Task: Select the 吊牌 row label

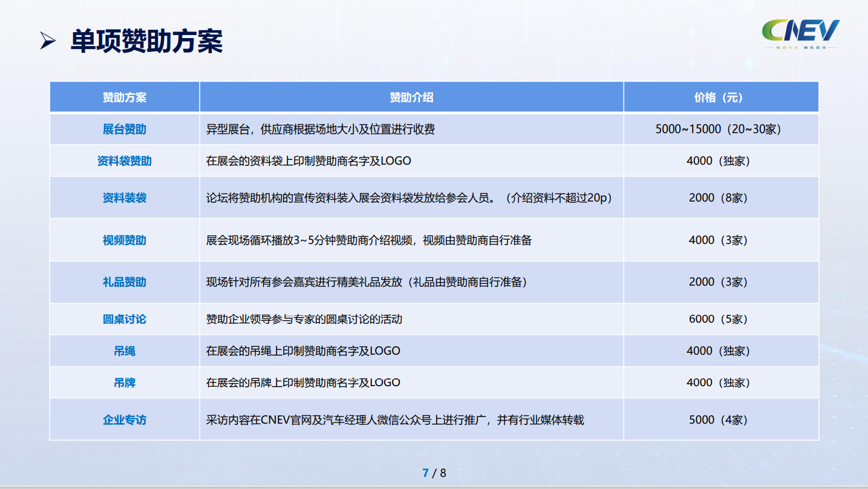Action: point(125,382)
